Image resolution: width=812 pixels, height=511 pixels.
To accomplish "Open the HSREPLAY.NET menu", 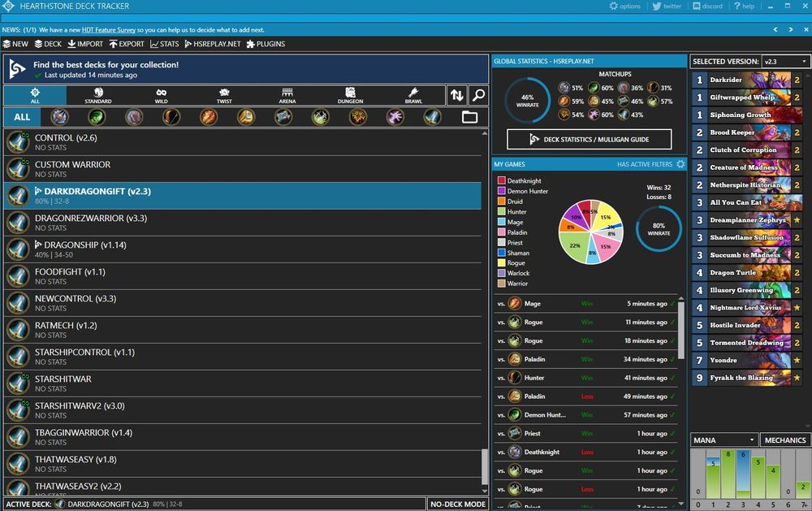I will (x=213, y=44).
